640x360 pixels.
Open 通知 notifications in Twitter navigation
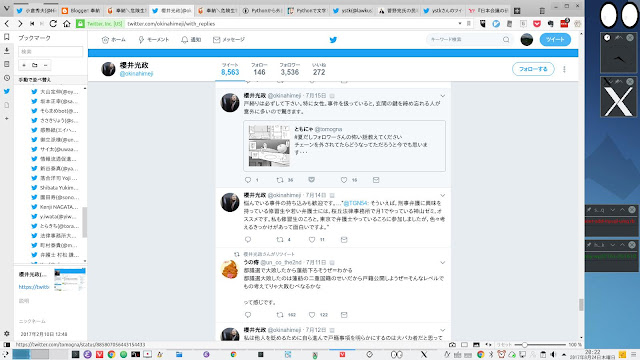pos(191,40)
